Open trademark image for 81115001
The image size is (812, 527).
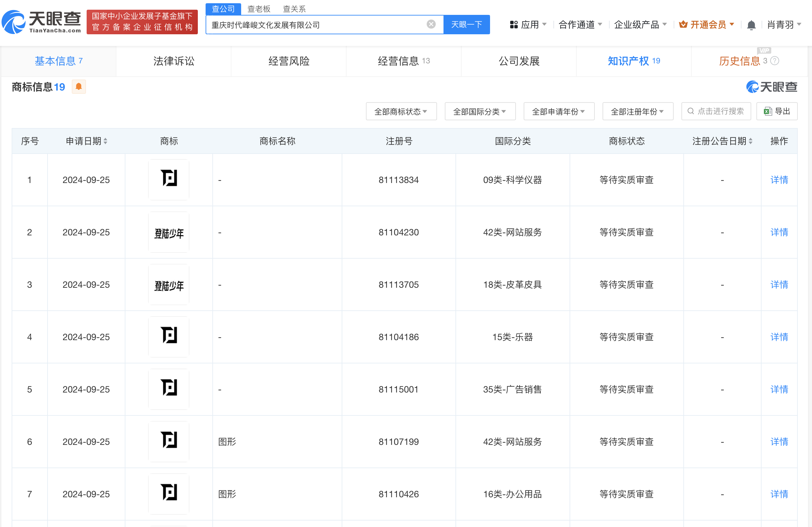point(169,389)
